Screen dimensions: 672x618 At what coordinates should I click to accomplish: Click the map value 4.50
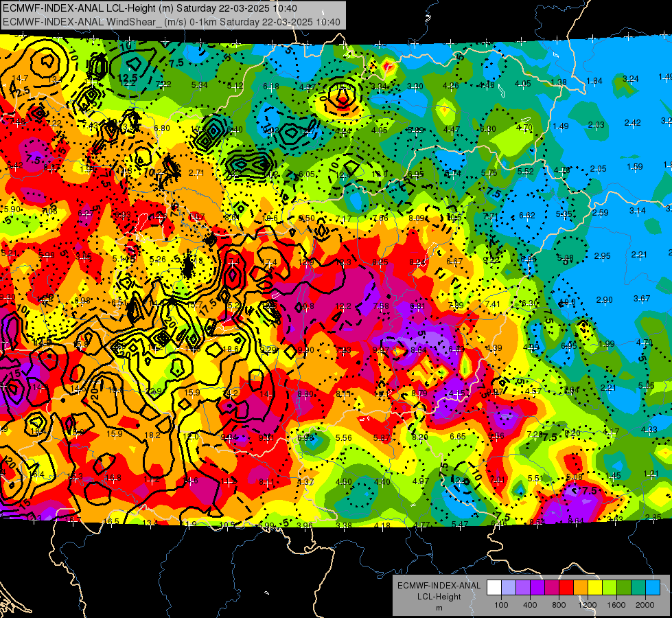pyautogui.click(x=344, y=482)
